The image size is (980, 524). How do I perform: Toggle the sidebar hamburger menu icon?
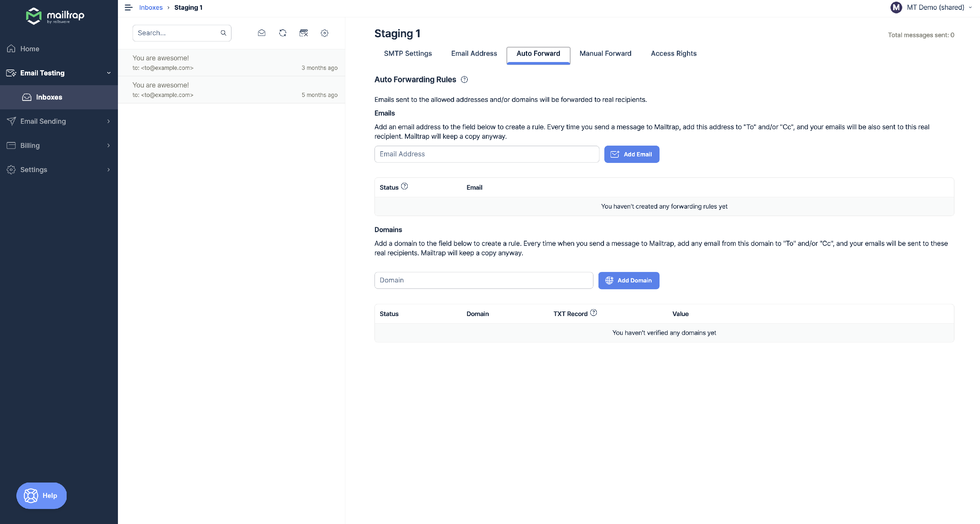tap(129, 8)
